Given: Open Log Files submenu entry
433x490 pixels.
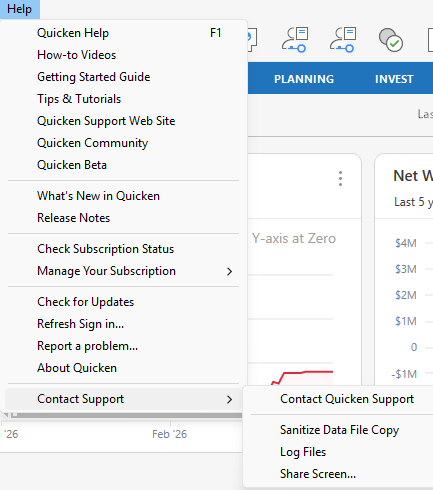Looking at the screenshot, I should 339,452.
